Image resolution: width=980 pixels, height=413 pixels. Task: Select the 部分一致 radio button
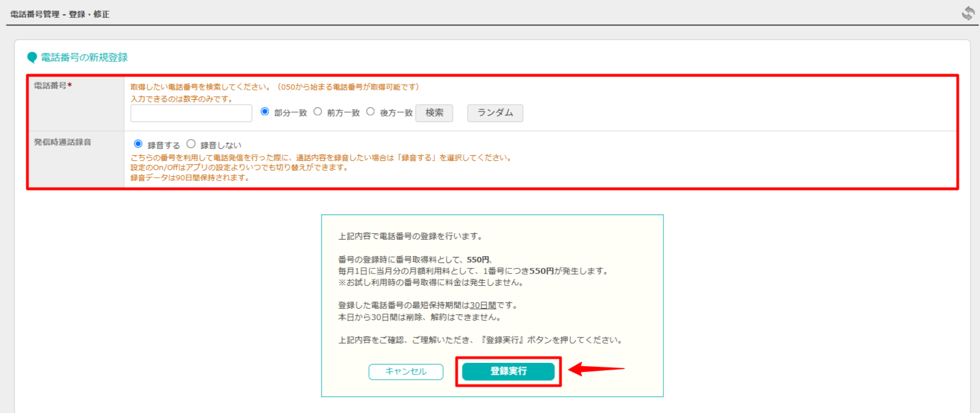265,111
